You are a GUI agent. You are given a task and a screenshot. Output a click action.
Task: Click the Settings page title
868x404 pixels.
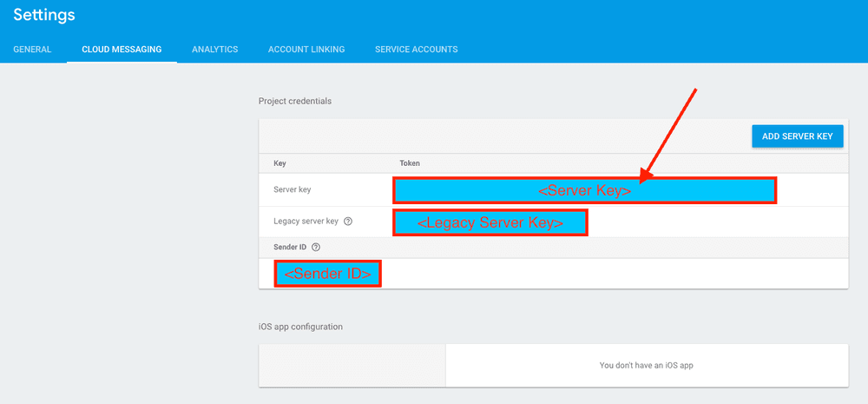point(44,16)
